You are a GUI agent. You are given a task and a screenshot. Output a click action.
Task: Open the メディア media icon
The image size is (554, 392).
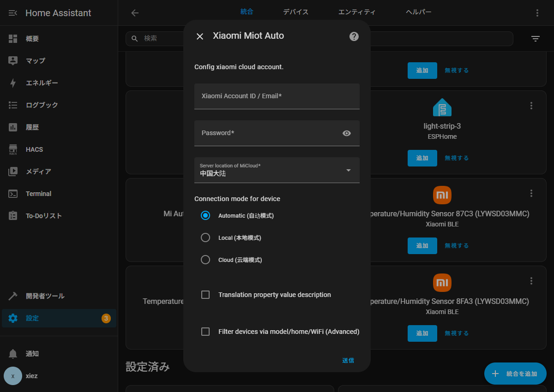[13, 172]
